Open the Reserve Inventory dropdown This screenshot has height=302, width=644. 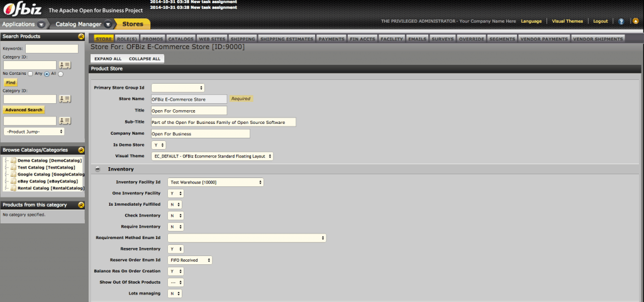175,249
